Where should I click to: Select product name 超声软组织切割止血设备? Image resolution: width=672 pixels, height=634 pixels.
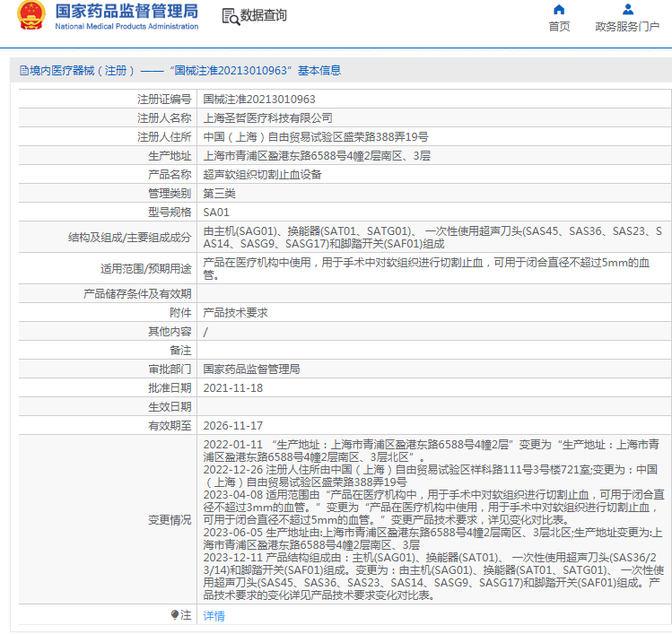(262, 175)
